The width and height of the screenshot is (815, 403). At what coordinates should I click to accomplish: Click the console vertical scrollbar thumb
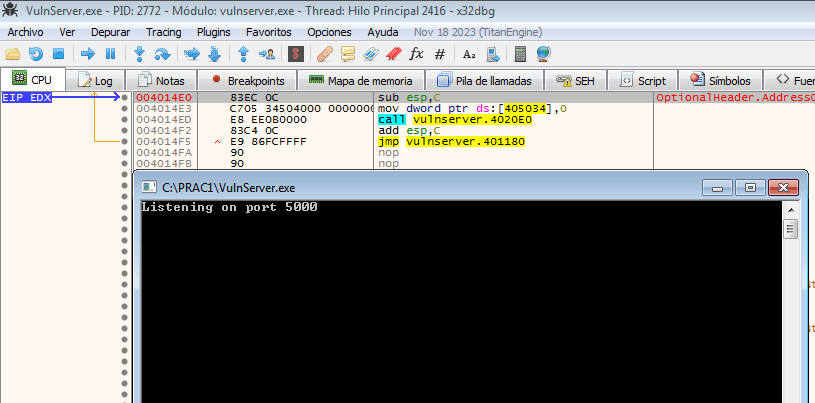[791, 228]
